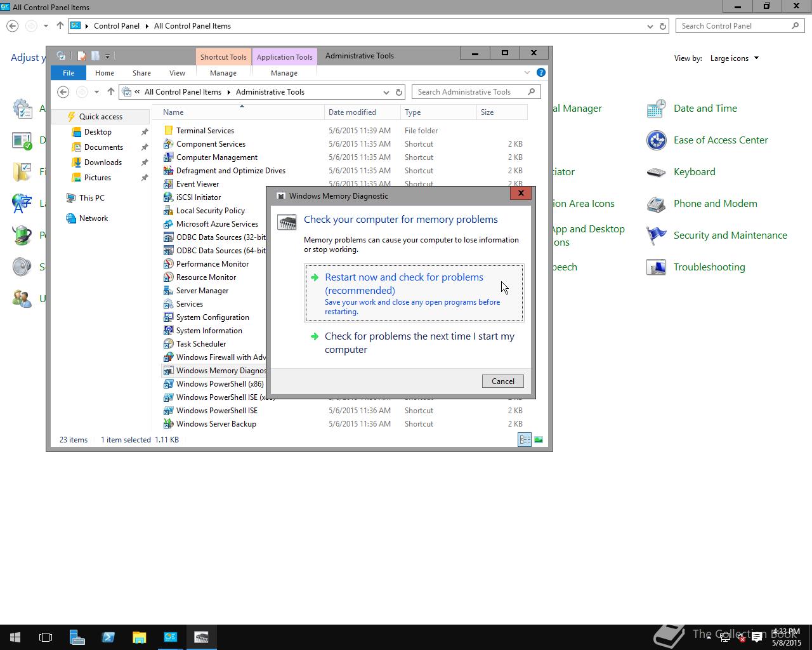812x650 pixels.
Task: Click the iSCSI Initiator icon
Action: (x=168, y=197)
